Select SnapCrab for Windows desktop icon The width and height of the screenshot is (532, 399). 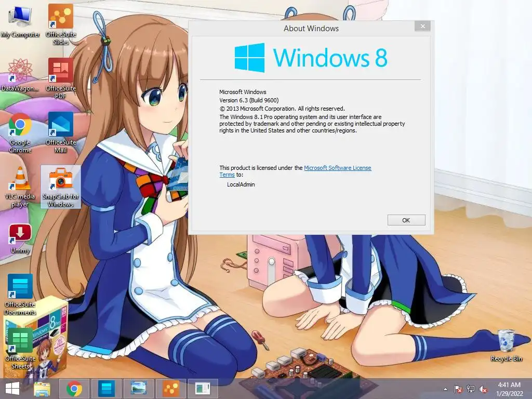click(x=61, y=187)
